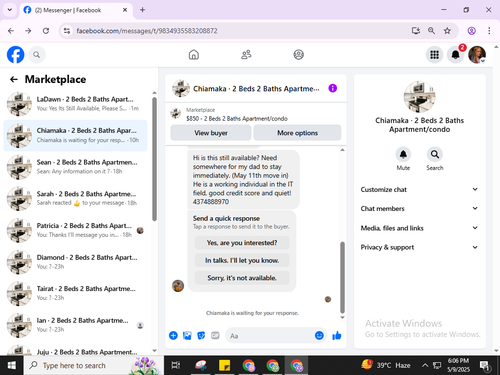Open the Chrome tab search dropdown arrow
Viewport: 500px width, 375px height.
tap(10, 10)
